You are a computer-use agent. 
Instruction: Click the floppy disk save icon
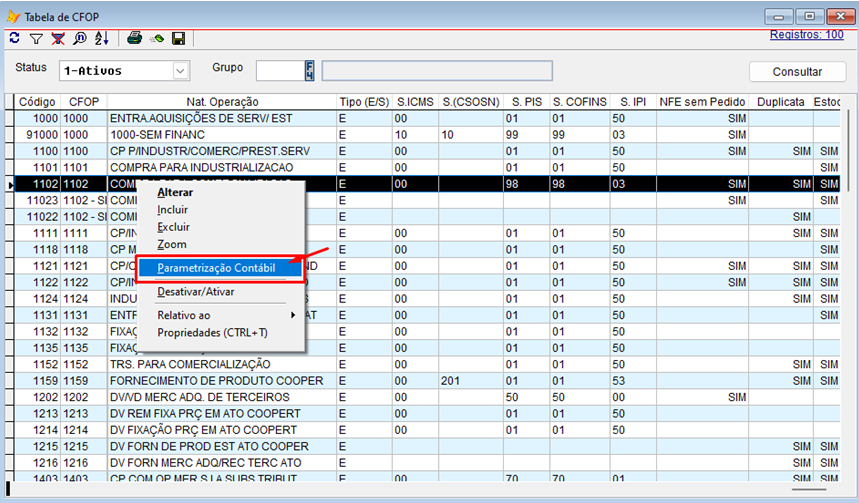[178, 38]
